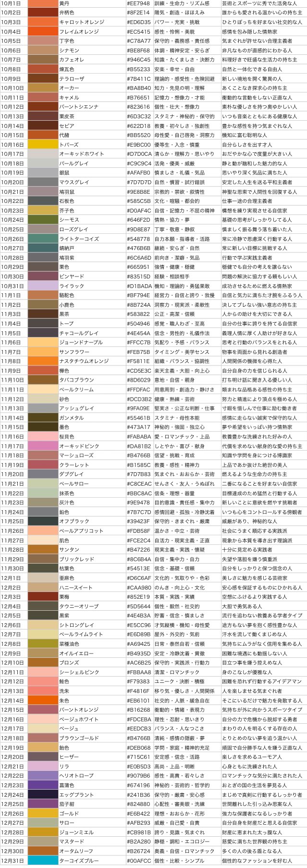Click the date cell 12月31日
Image resolution: width=307 pixels, height=868 pixels.
[12, 861]
